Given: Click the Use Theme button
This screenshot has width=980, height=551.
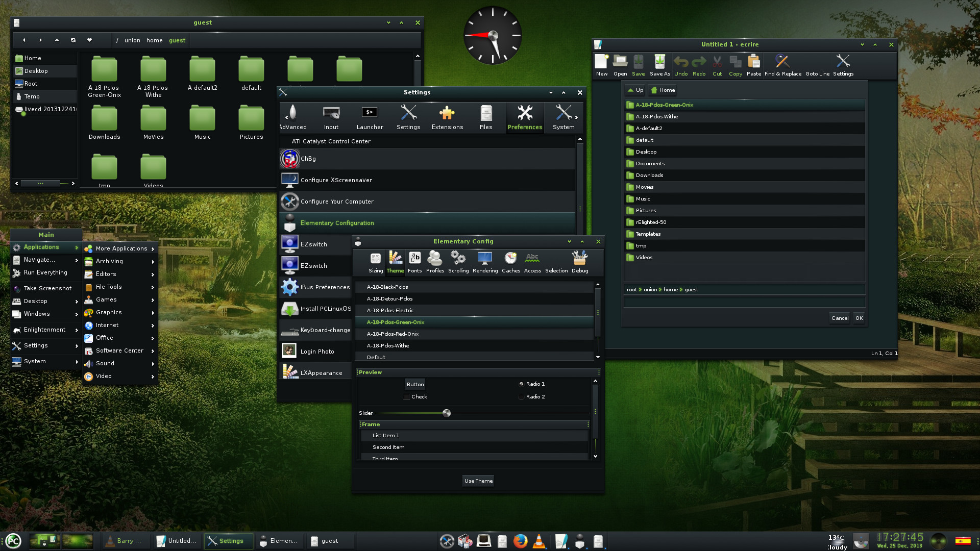Looking at the screenshot, I should pos(478,481).
